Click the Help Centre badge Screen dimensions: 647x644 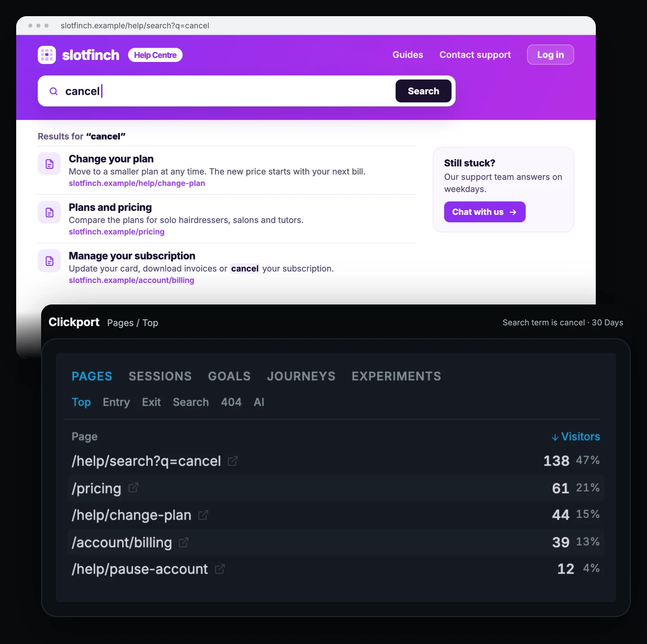click(155, 55)
